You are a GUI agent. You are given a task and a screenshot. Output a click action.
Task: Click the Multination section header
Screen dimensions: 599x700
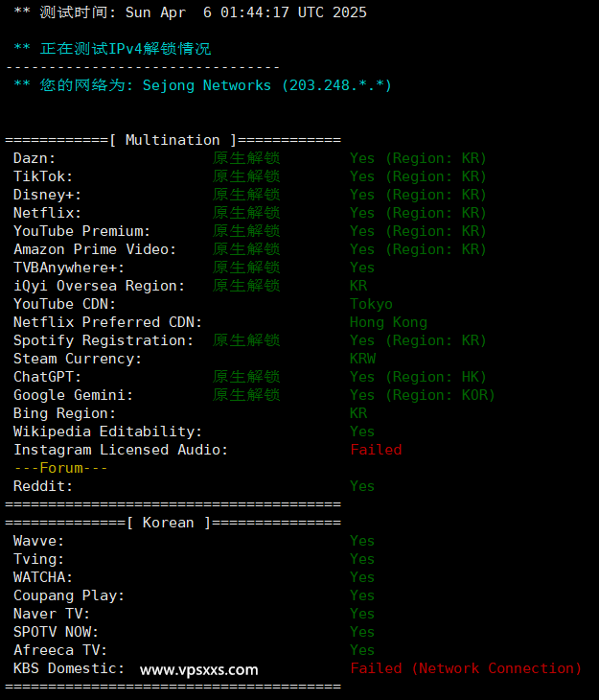tap(173, 140)
